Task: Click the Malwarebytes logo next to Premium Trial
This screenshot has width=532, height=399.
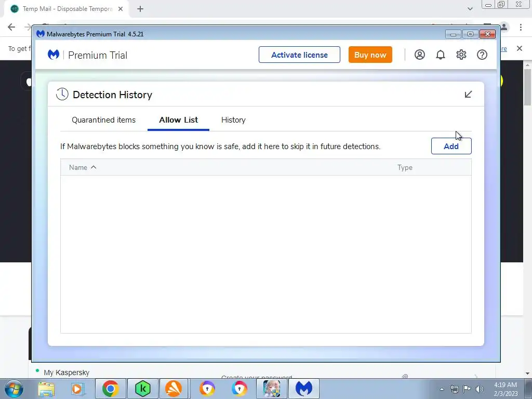Action: tap(54, 55)
